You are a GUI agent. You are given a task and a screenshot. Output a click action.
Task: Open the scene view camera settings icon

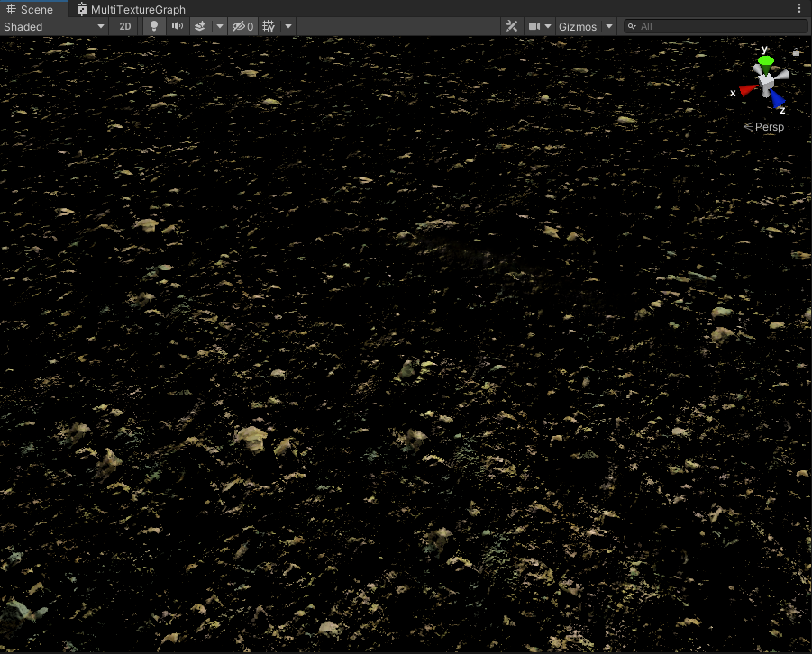pos(534,26)
